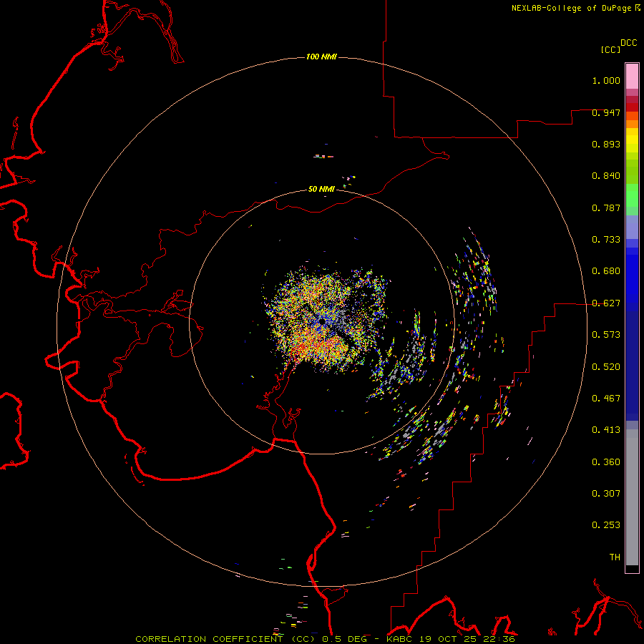Click the 50 NMI range ring label
The width and height of the screenshot is (644, 644).
(321, 189)
